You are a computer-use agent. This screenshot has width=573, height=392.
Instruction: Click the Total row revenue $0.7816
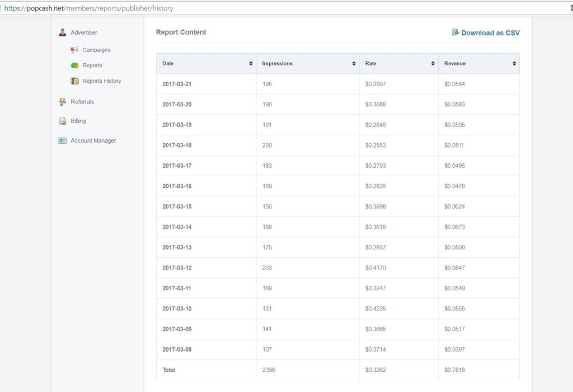454,370
